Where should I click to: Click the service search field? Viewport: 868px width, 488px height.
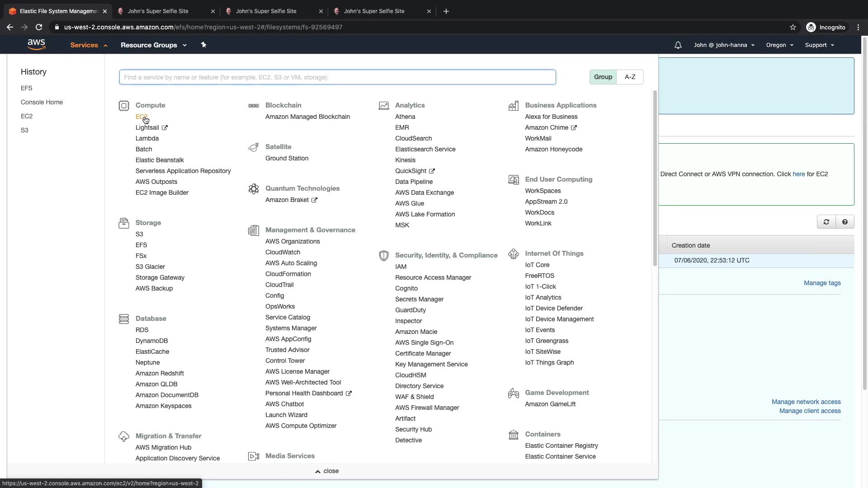[x=337, y=77]
